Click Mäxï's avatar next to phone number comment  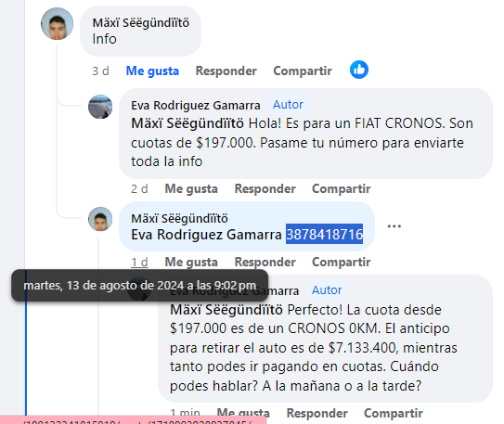click(100, 219)
